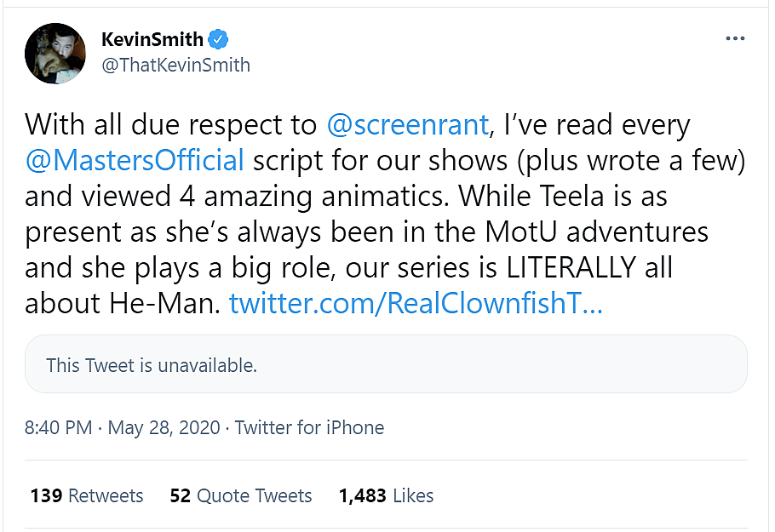Open the tweet's more options ellipsis menu

pyautogui.click(x=734, y=39)
